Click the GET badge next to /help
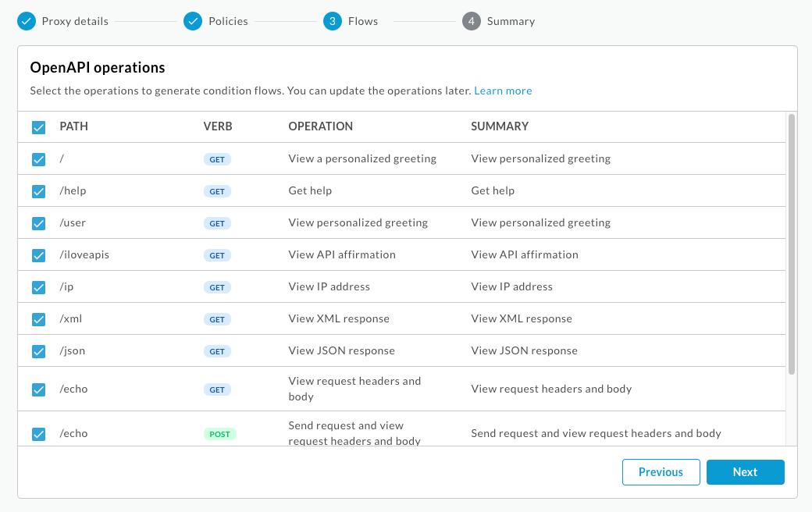Image resolution: width=812 pixels, height=512 pixels. click(217, 191)
